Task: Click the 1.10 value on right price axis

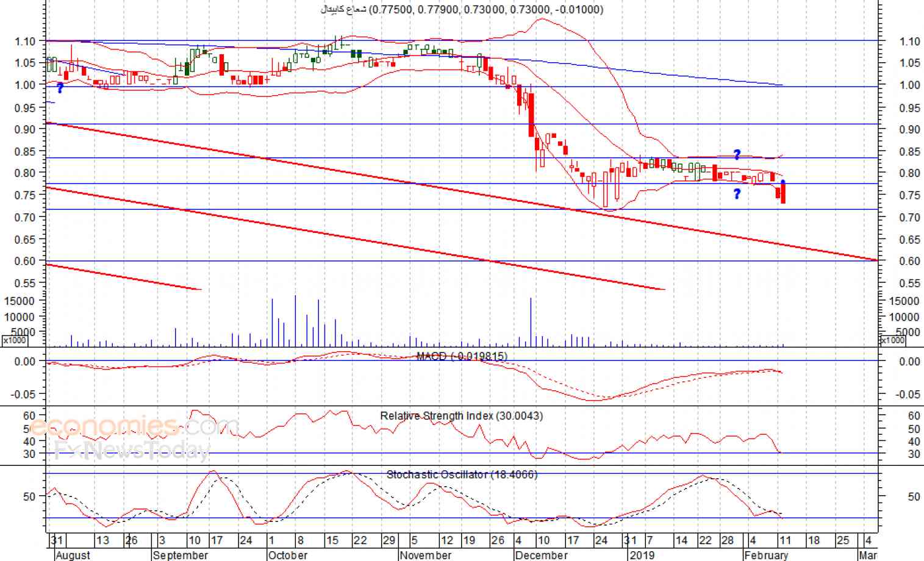Action: pos(910,41)
